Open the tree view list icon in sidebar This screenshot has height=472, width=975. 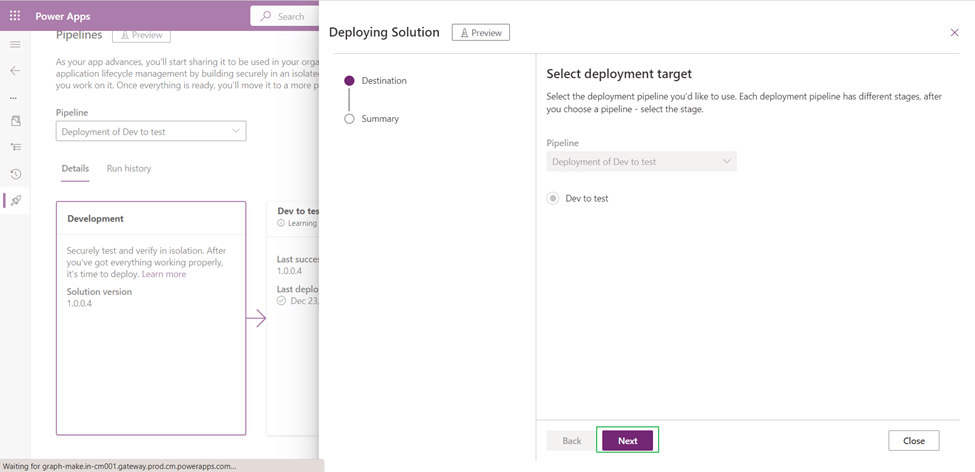(15, 147)
